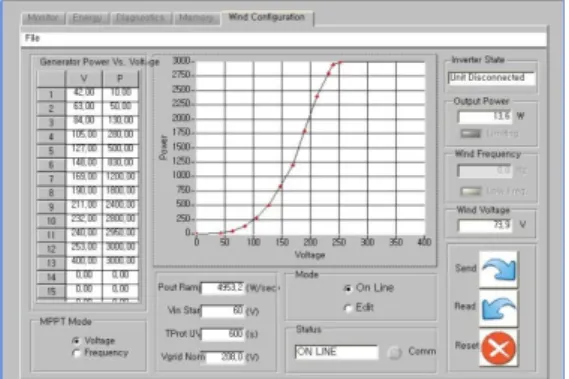Click the Limiting indicator under Output Power

[471, 134]
